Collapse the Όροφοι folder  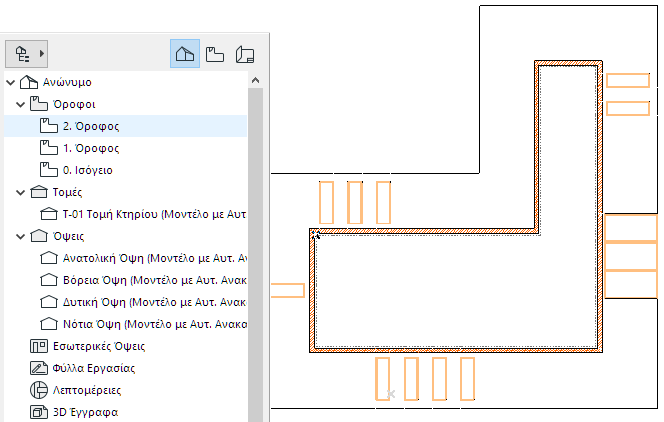(20, 105)
